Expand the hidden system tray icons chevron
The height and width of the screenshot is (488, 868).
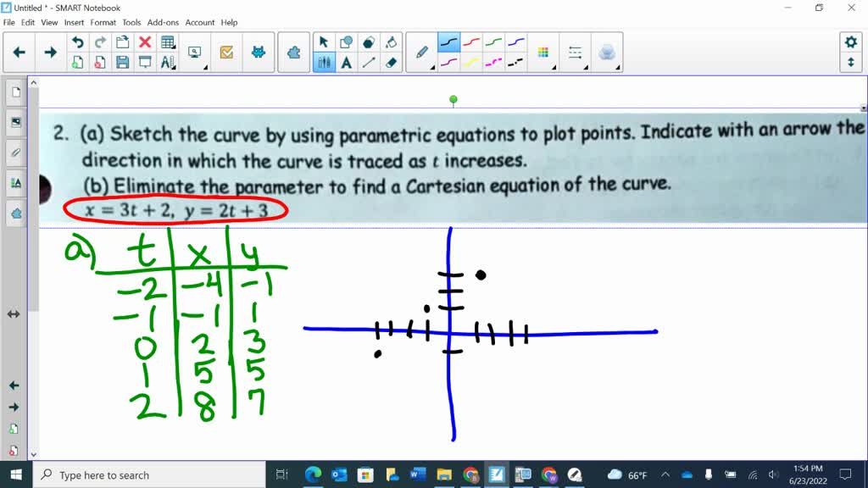(666, 475)
